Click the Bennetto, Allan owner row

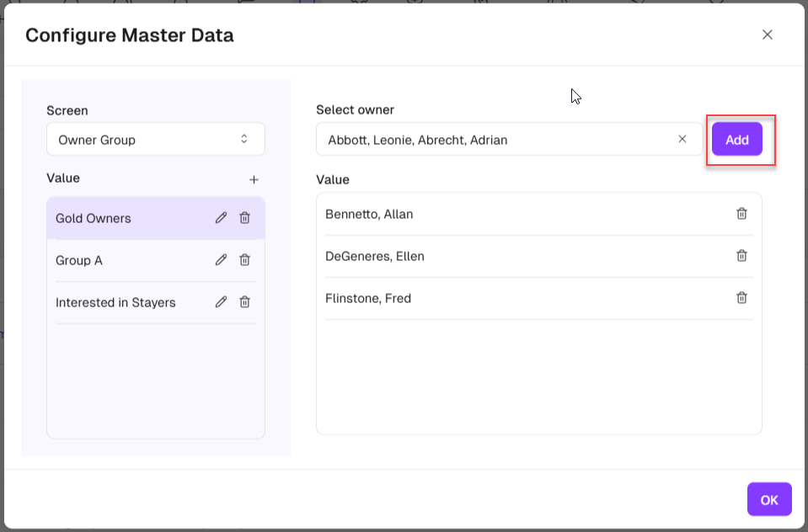[506, 214]
